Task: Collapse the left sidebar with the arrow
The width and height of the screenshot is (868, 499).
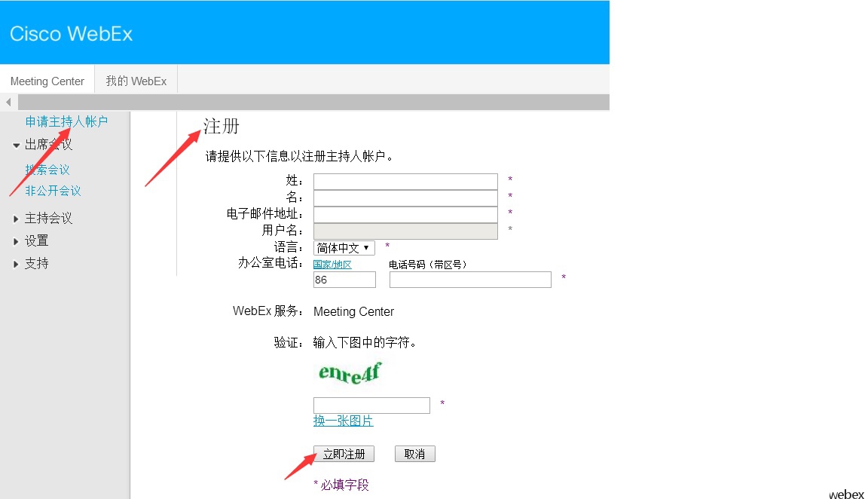Action: [8, 102]
